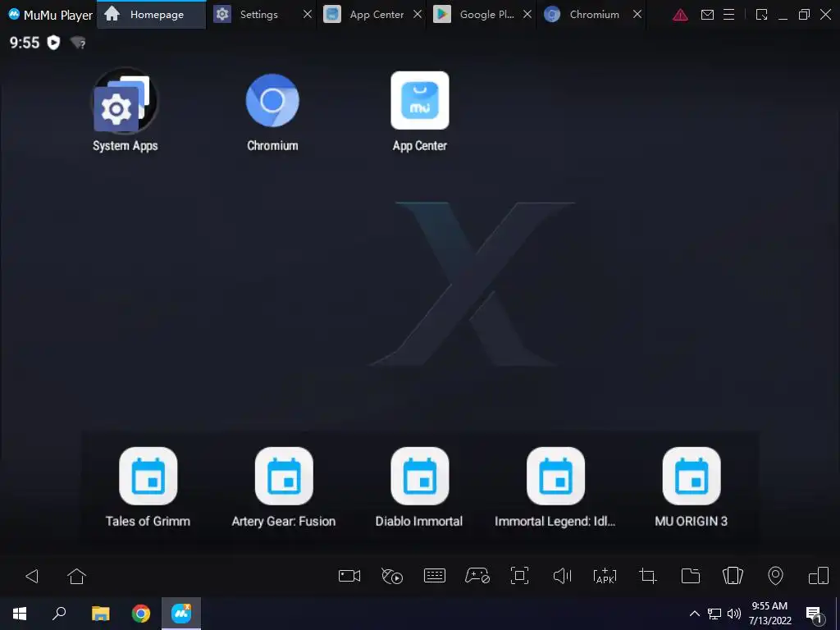Open the operation recorder macro tool
Viewport: 840px width, 630px height.
391,576
